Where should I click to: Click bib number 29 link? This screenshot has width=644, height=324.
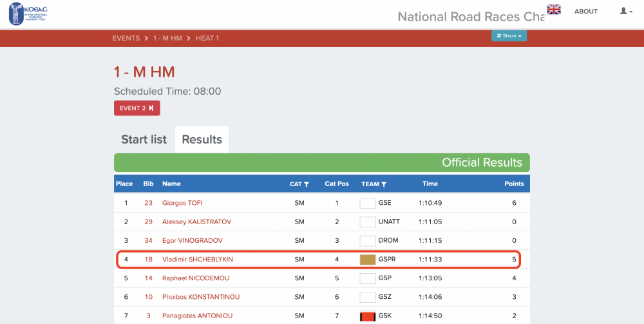coord(148,222)
